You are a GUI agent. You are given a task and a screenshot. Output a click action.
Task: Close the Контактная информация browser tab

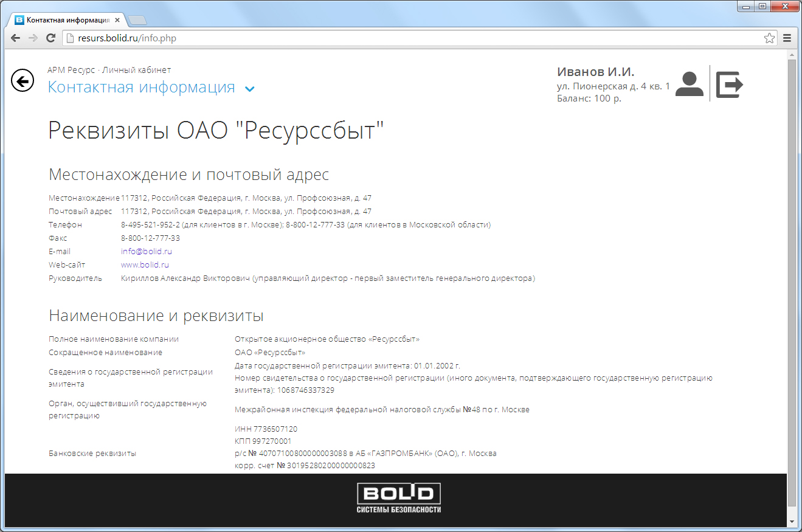(x=117, y=20)
